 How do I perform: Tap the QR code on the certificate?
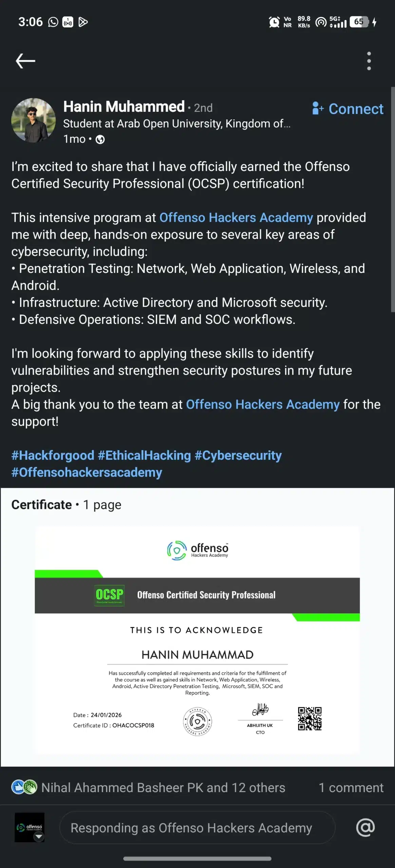pos(309,718)
